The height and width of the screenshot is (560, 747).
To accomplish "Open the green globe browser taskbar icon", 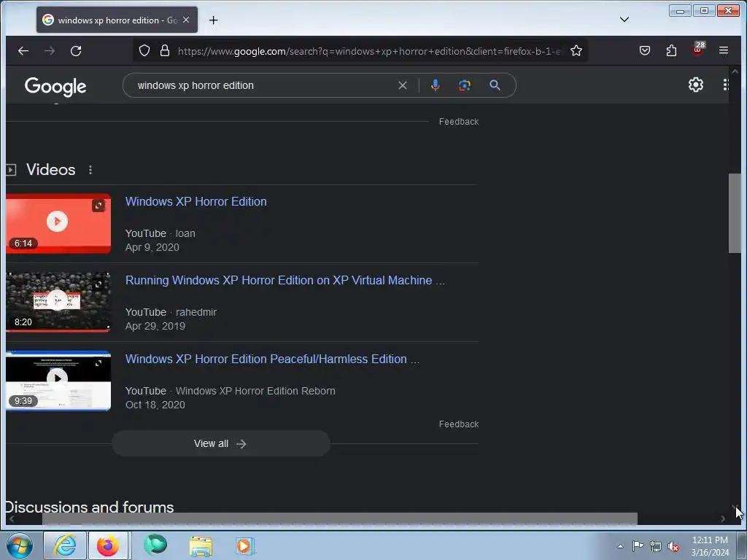I will pyautogui.click(x=155, y=545).
